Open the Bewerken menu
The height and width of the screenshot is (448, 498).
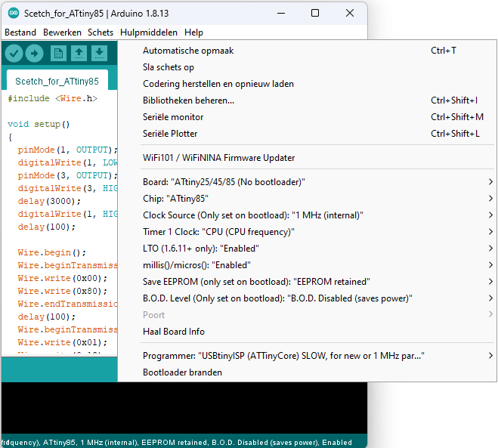pos(62,32)
